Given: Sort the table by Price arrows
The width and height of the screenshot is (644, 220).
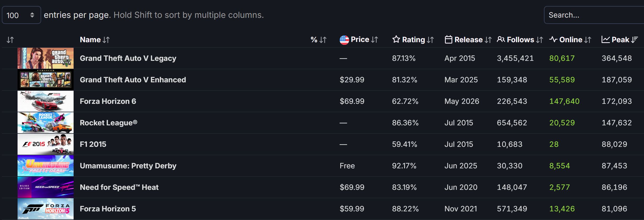Looking at the screenshot, I should pos(375,40).
